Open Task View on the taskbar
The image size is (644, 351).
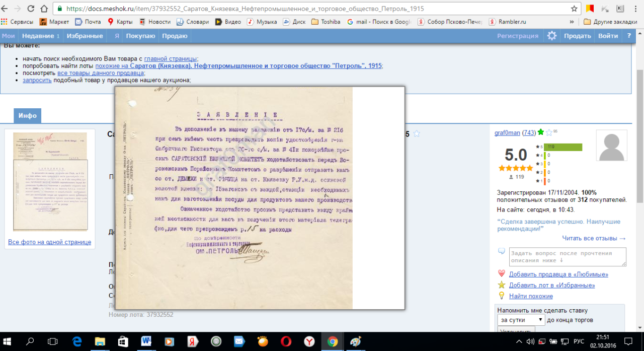[53, 341]
